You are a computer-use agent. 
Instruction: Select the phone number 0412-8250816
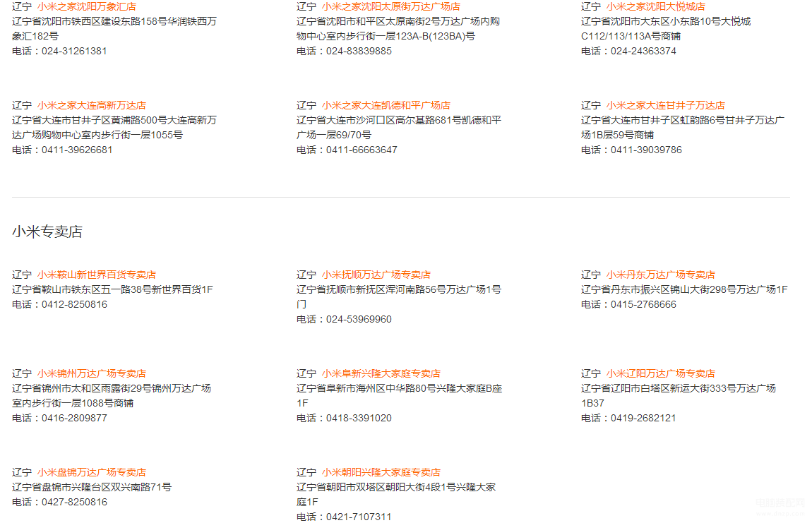pyautogui.click(x=75, y=304)
